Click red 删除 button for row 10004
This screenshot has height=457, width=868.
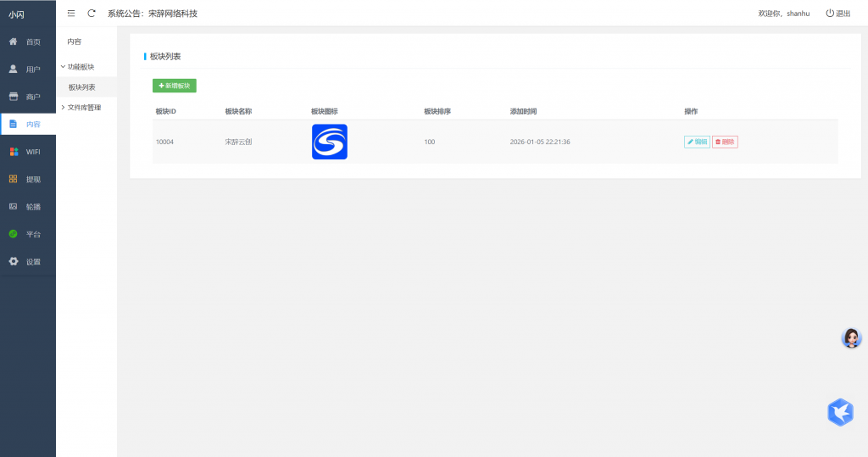pos(725,142)
